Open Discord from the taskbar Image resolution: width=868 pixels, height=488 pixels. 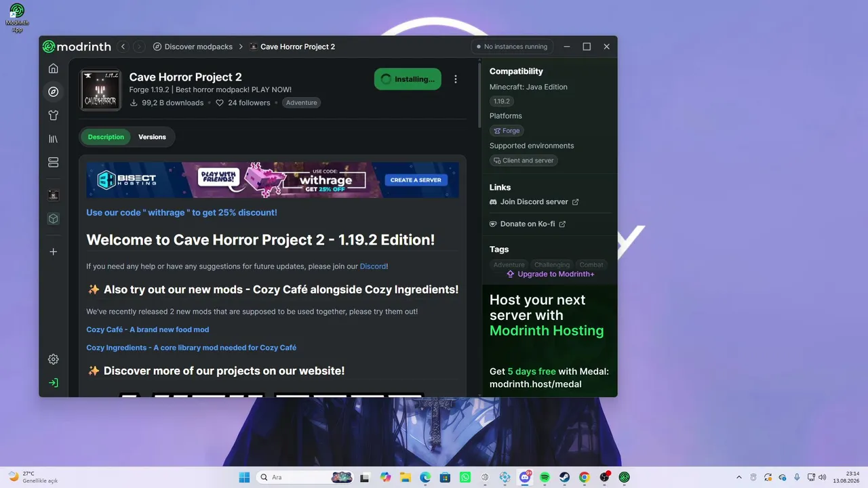[525, 477]
